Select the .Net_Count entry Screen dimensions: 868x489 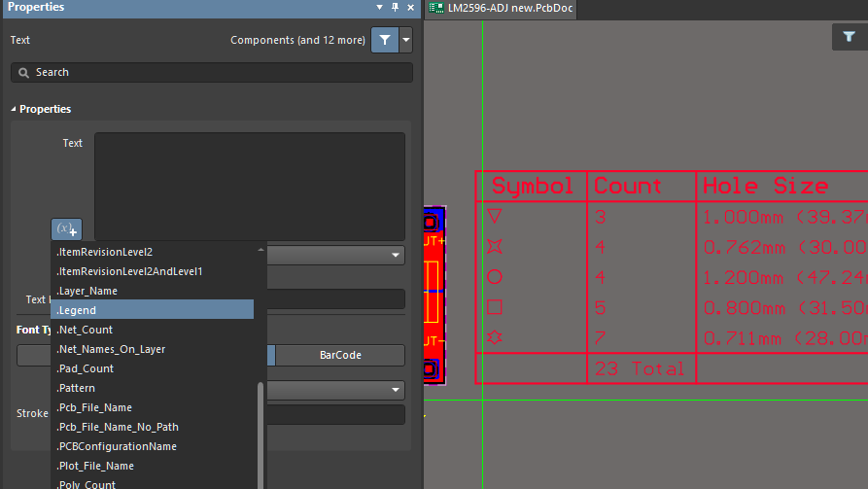(x=152, y=330)
